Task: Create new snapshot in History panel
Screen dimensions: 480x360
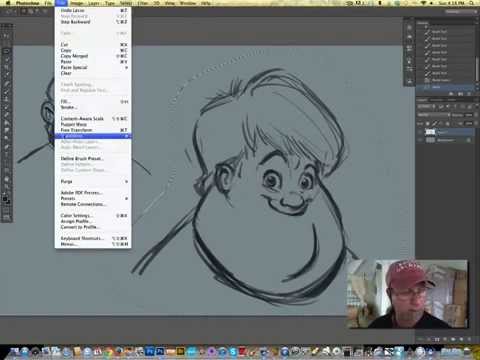Action: (460, 94)
